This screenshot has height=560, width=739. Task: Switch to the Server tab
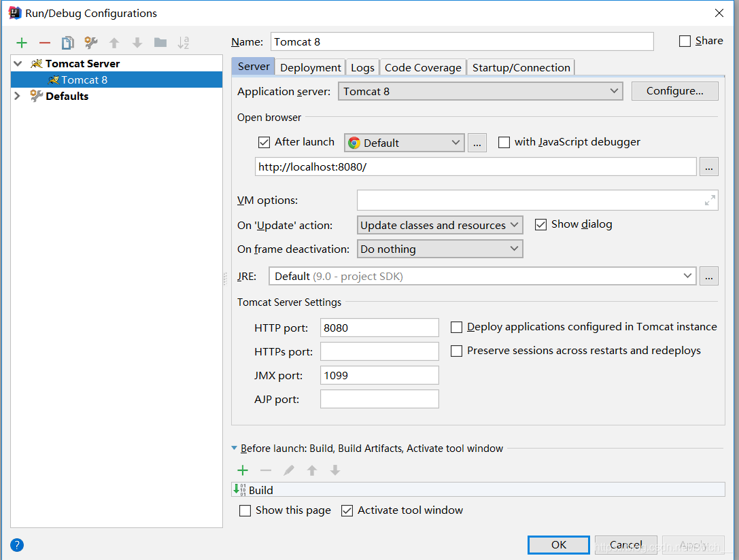point(253,67)
